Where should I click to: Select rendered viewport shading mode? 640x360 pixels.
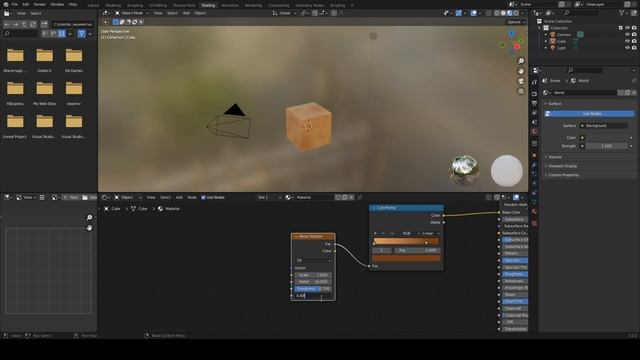click(x=516, y=13)
